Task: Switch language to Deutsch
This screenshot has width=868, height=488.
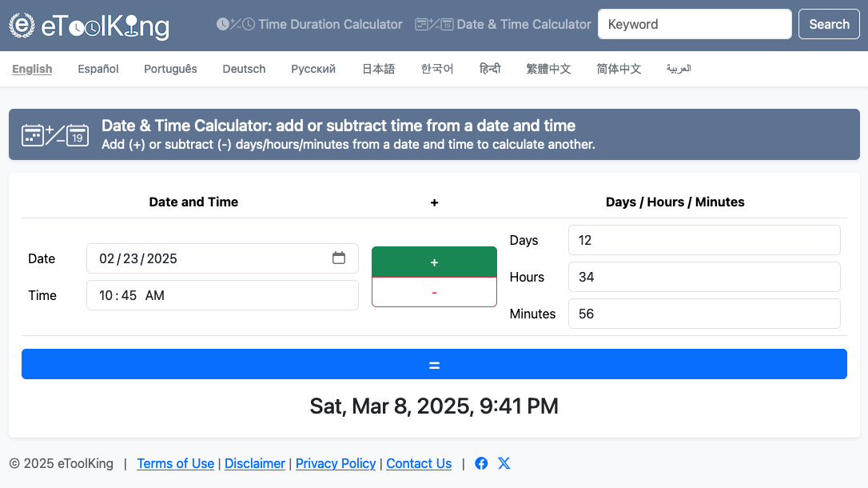Action: coord(244,69)
